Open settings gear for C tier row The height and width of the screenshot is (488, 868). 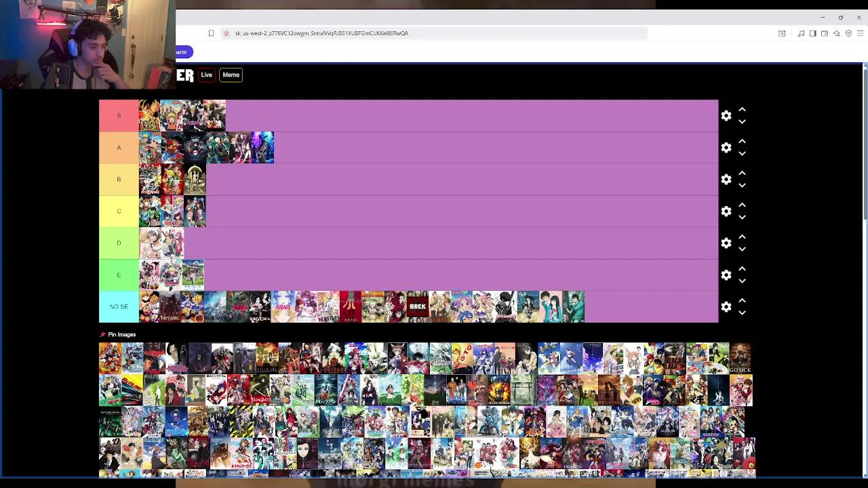coord(726,211)
